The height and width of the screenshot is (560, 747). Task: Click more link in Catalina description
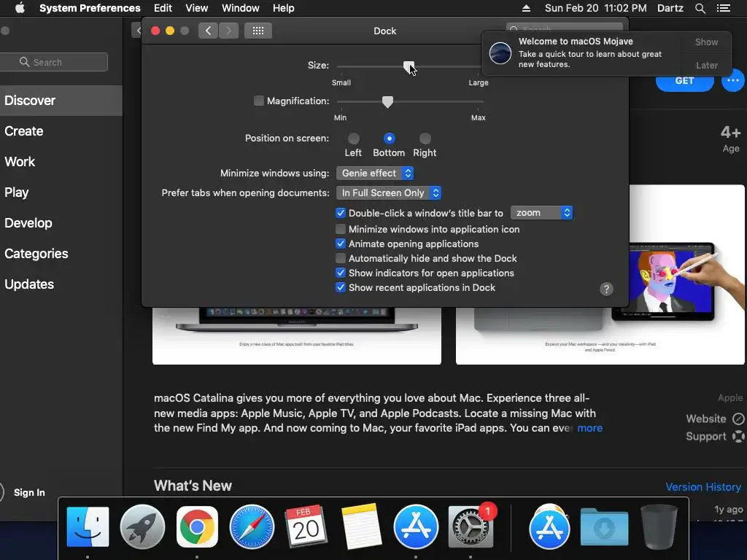click(x=589, y=428)
